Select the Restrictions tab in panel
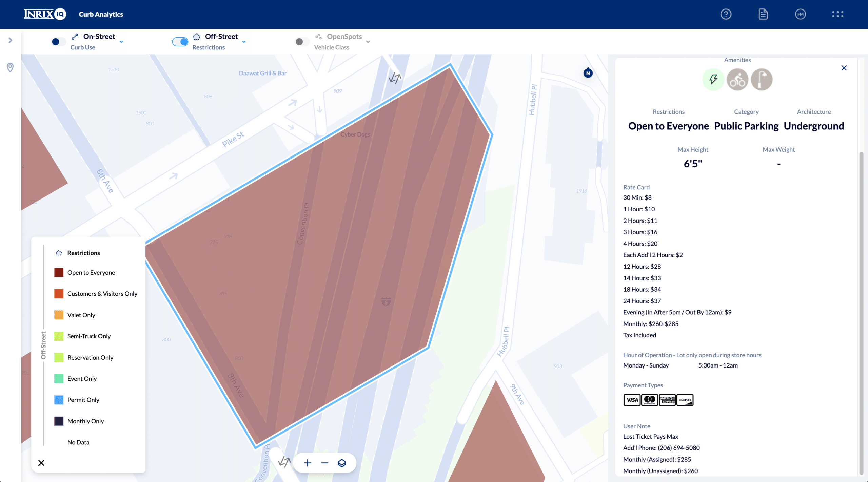868x482 pixels. 668,111
